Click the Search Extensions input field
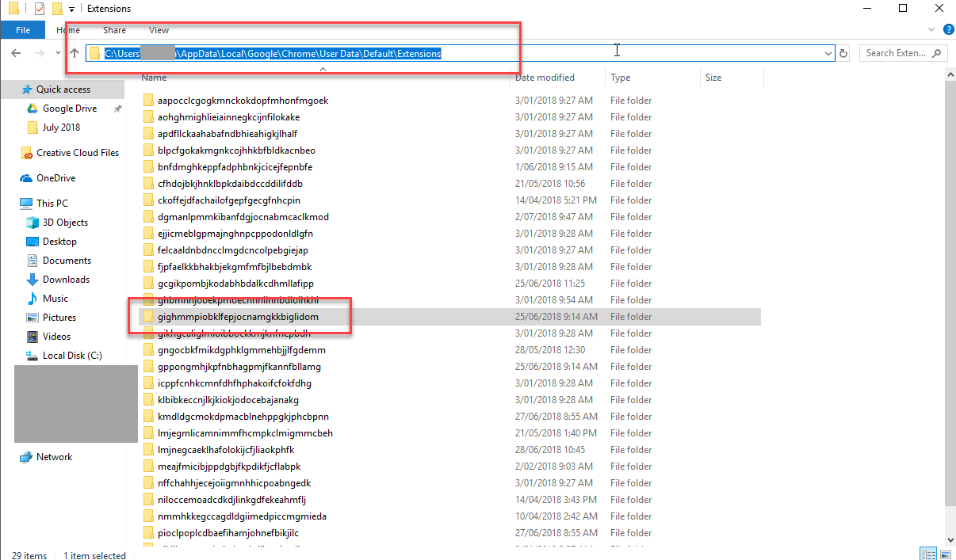Image resolution: width=956 pixels, height=560 pixels. (896, 53)
